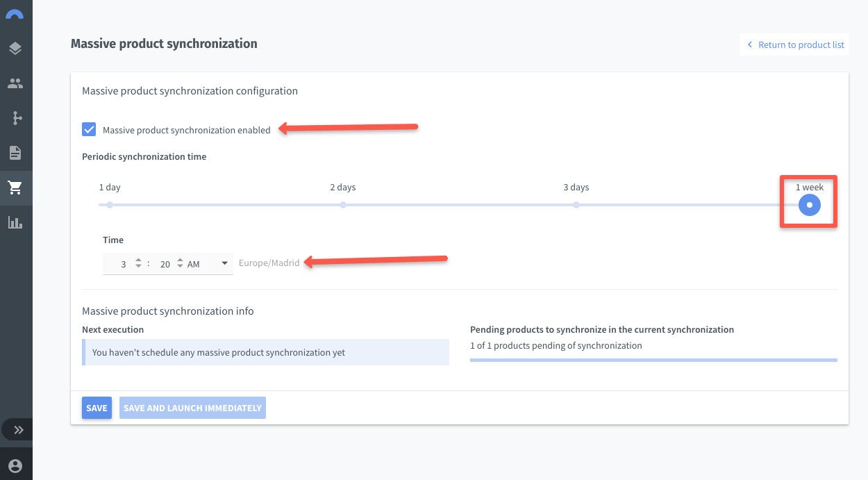The height and width of the screenshot is (480, 868).
Task: Open the users sidebar icon
Action: (15, 83)
